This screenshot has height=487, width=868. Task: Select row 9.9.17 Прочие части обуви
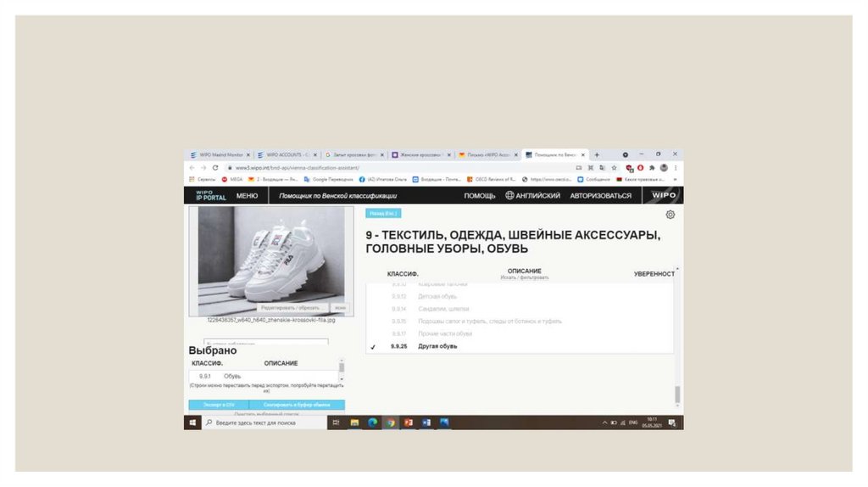pos(520,333)
